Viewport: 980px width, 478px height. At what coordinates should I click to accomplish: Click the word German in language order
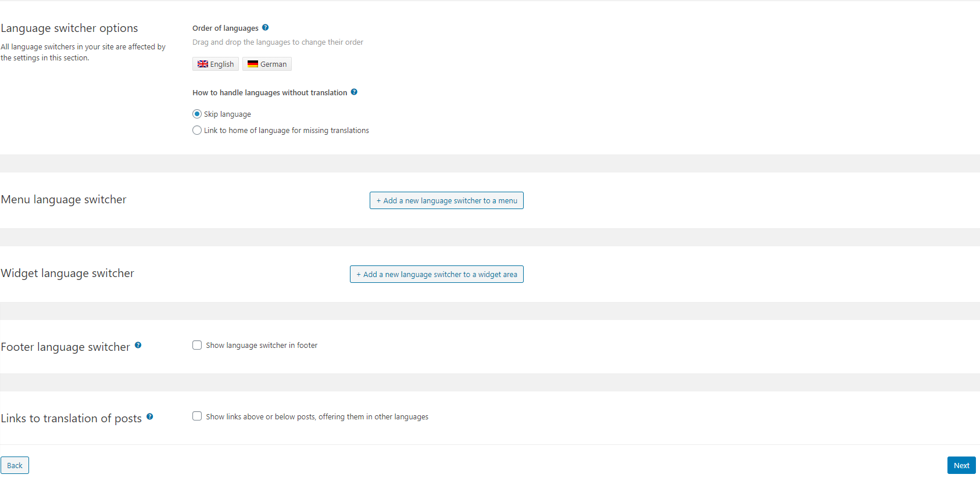tap(273, 64)
